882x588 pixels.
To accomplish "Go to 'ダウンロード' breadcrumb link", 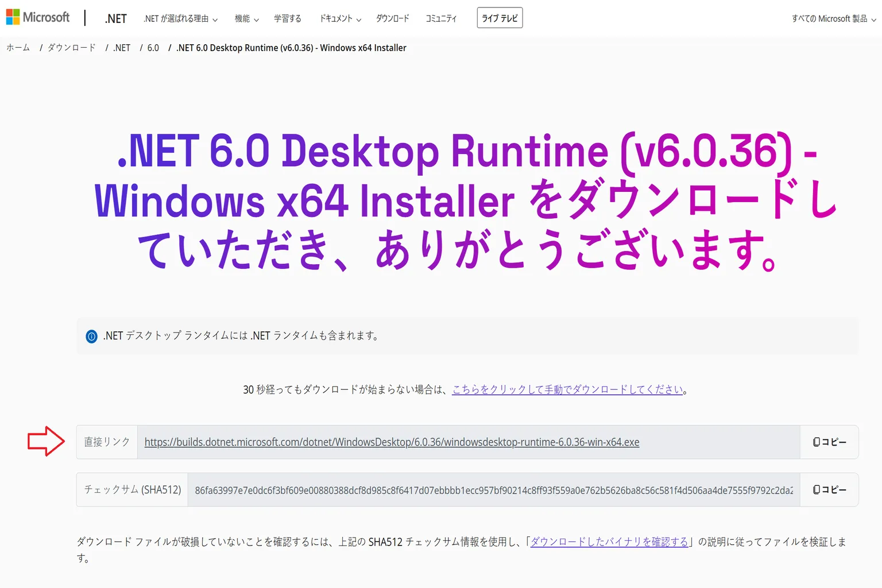I will coord(72,48).
